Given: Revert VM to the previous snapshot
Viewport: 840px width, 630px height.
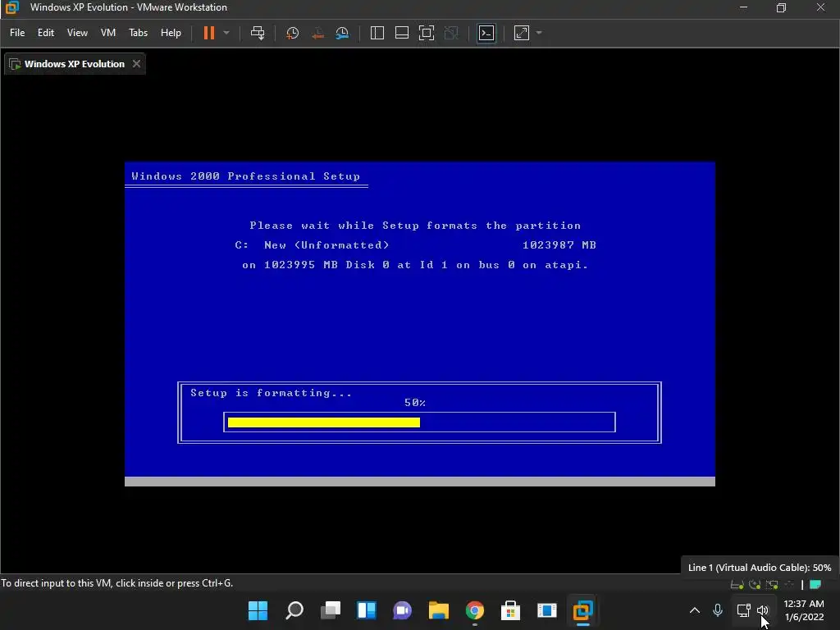Looking at the screenshot, I should click(317, 33).
